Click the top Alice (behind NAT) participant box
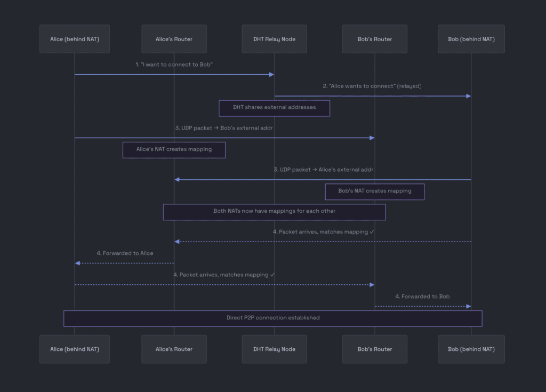 (x=74, y=39)
